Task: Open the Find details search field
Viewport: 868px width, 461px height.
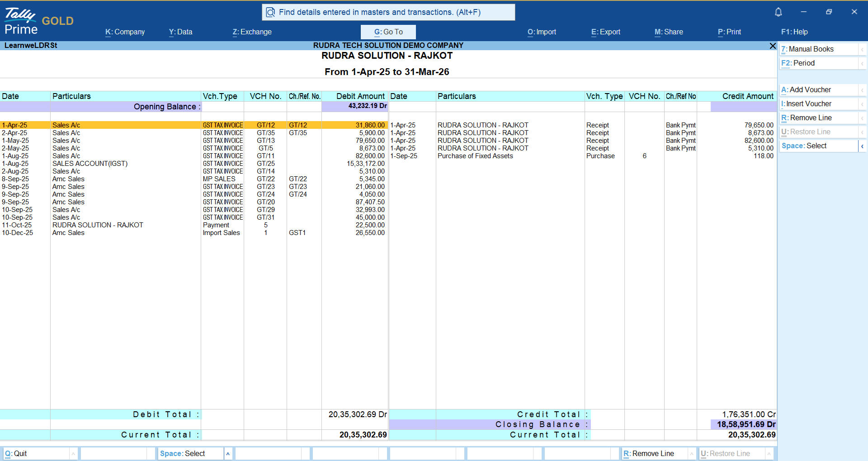Action: pos(388,12)
